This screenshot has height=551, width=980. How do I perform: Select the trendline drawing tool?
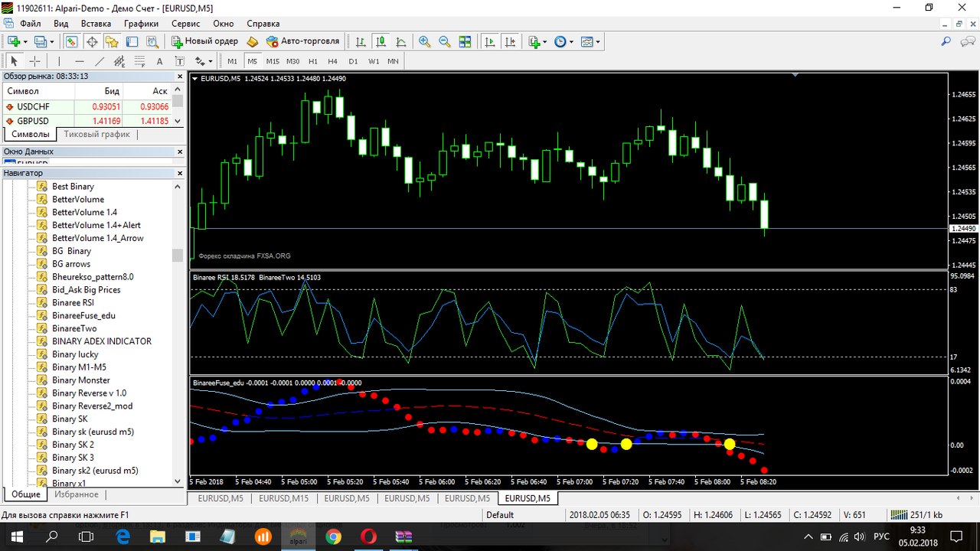(x=100, y=61)
